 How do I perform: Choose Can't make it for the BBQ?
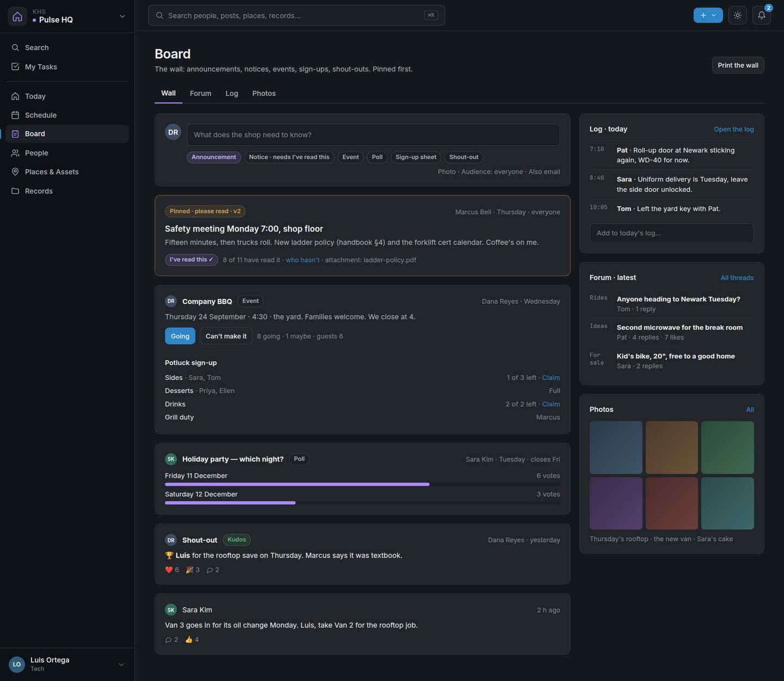click(x=226, y=336)
